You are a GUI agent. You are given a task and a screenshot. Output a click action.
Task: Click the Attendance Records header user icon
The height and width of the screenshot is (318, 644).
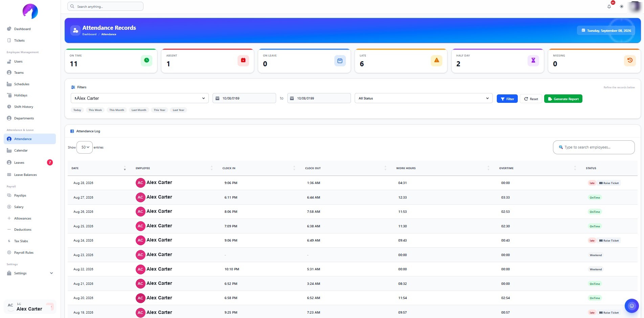point(75,30)
